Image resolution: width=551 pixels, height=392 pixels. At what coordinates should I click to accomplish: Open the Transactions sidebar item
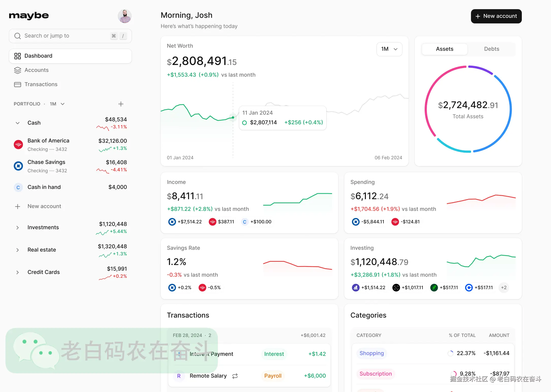tap(41, 84)
